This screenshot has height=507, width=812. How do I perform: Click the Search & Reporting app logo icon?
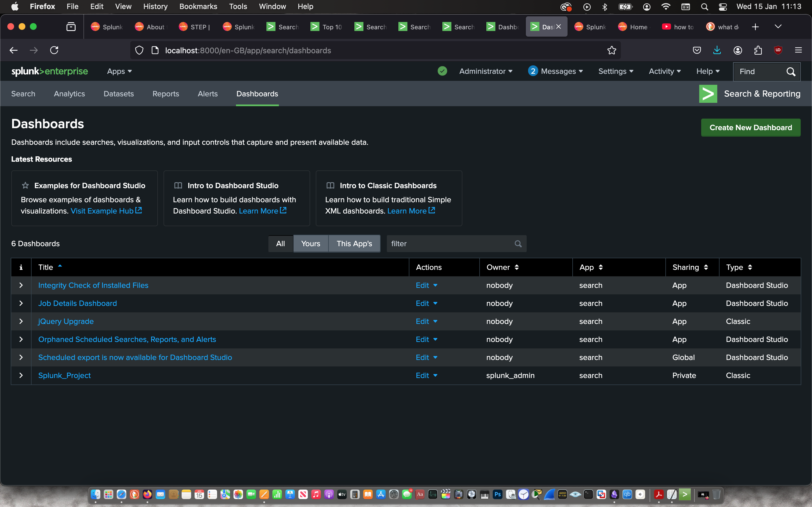click(708, 94)
